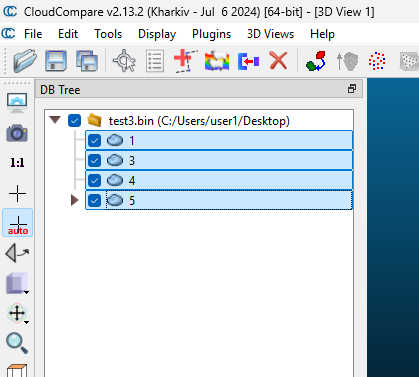
Task: Click the camera parameters icon
Action: (17, 133)
